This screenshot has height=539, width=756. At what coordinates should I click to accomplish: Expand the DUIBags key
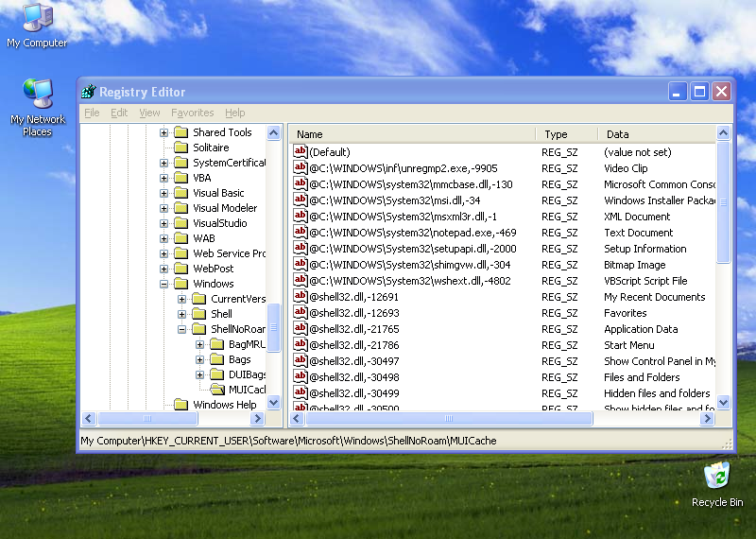click(x=199, y=374)
